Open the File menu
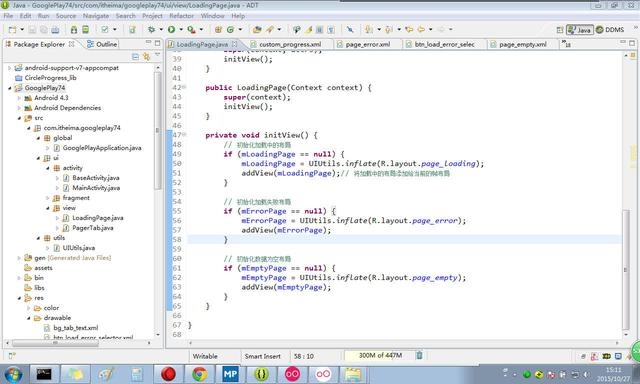Screen dimensions: 640x384 click(x=8, y=16)
